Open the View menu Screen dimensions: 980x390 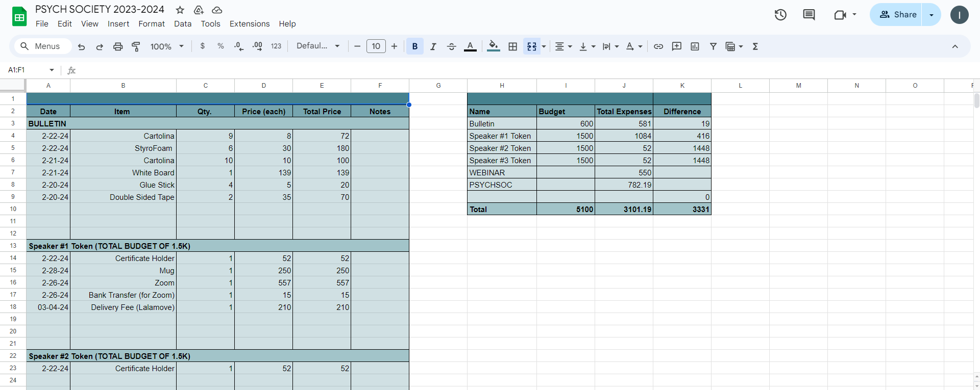pos(90,24)
